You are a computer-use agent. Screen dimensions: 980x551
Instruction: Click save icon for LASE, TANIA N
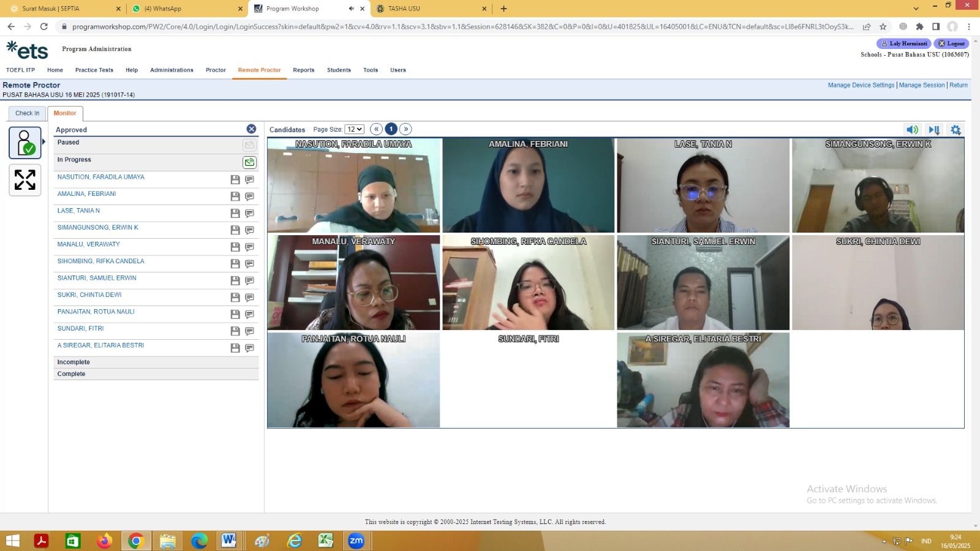click(235, 213)
